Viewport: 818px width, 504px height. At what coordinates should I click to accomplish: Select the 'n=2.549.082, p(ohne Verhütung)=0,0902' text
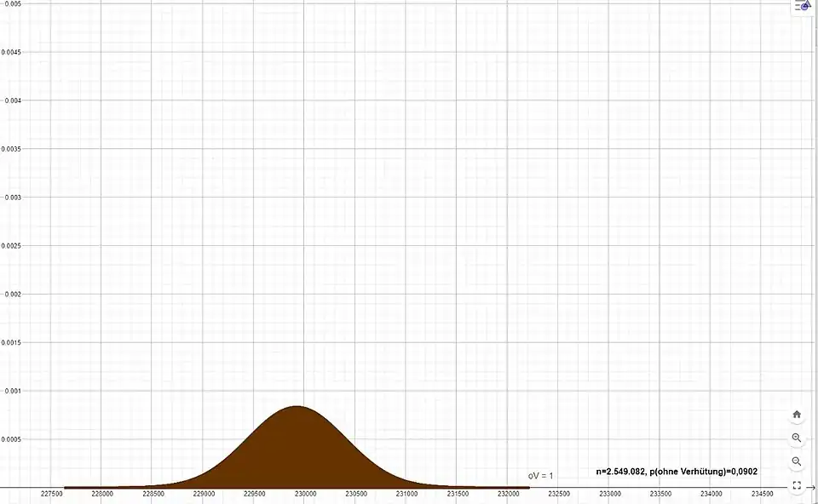(x=677, y=472)
